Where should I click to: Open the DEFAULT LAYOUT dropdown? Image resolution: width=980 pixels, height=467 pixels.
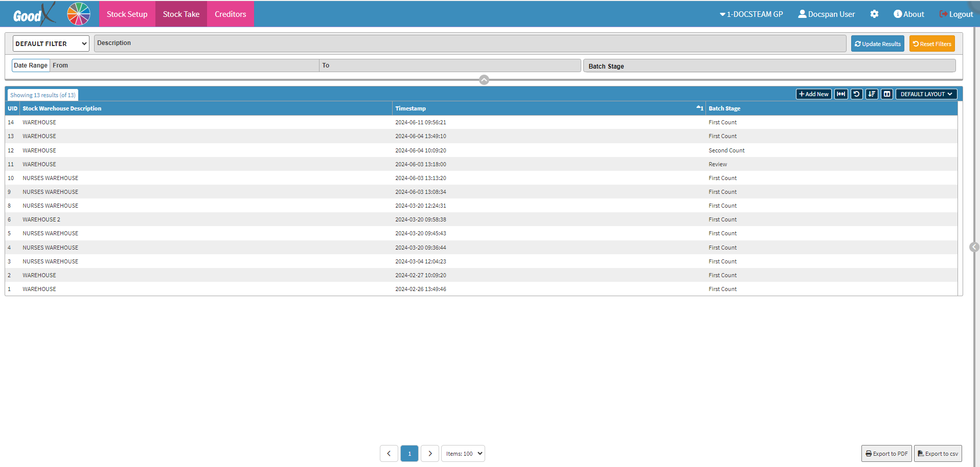click(x=926, y=94)
